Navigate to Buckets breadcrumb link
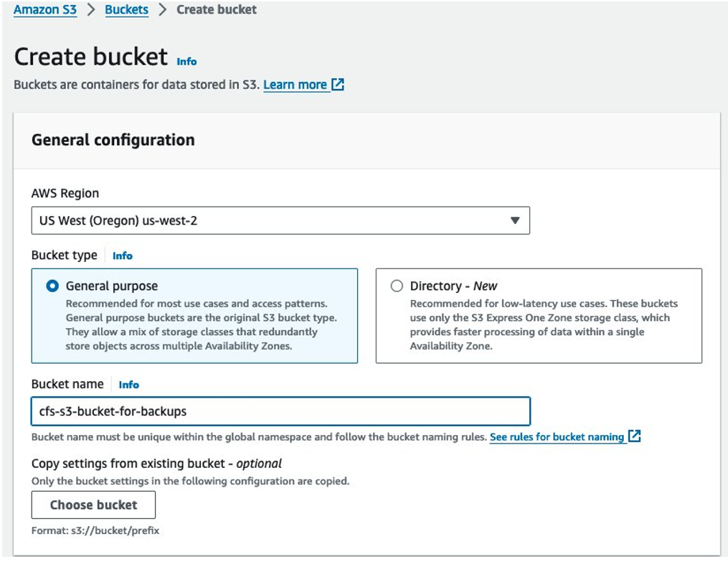The height and width of the screenshot is (562, 728). (127, 10)
